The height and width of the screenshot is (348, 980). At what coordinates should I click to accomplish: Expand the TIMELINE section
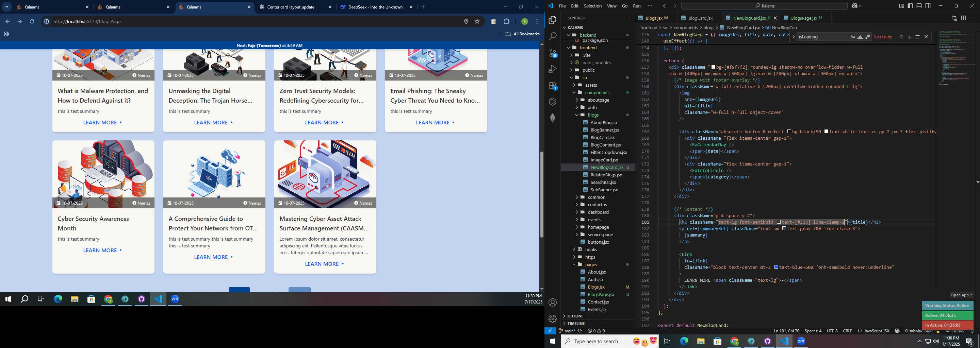click(x=597, y=323)
